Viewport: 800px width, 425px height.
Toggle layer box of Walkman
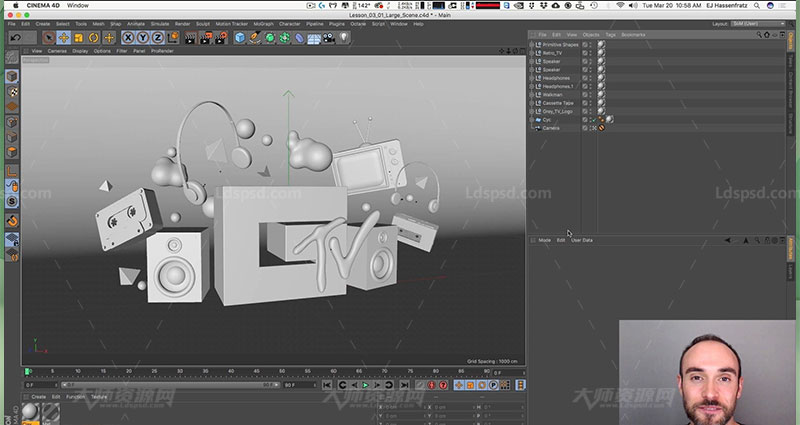coord(585,95)
